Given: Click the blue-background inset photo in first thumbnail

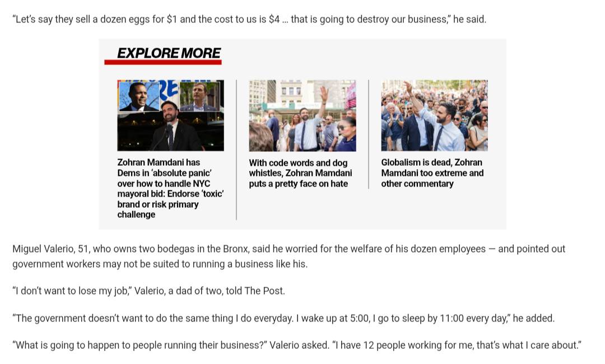Looking at the screenshot, I should pos(139,96).
